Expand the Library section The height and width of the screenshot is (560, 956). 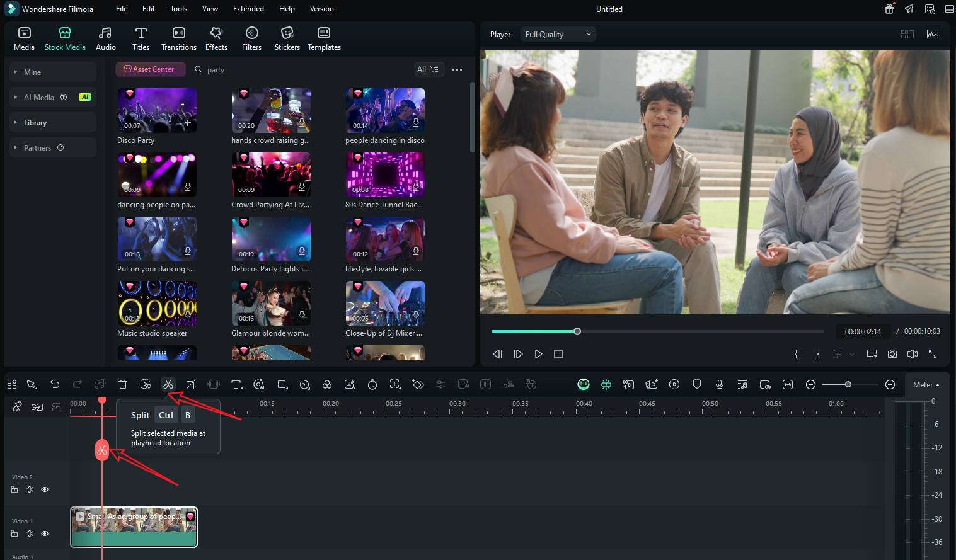point(53,122)
